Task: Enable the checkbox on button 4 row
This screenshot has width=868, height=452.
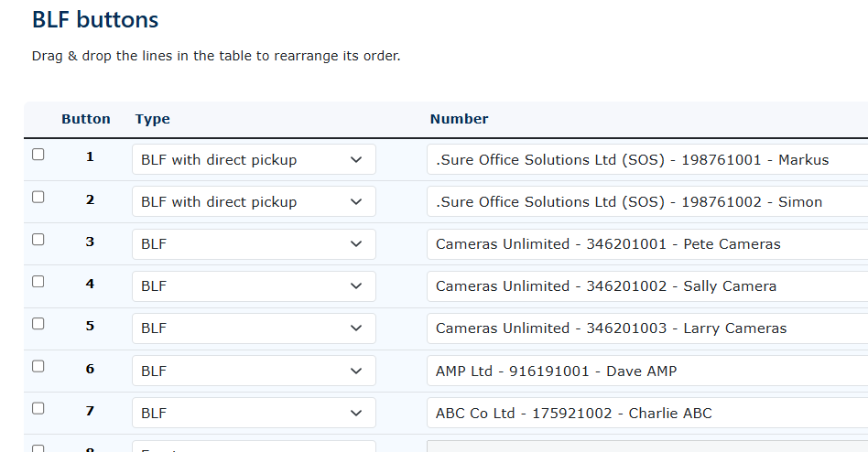Action: pos(38,281)
